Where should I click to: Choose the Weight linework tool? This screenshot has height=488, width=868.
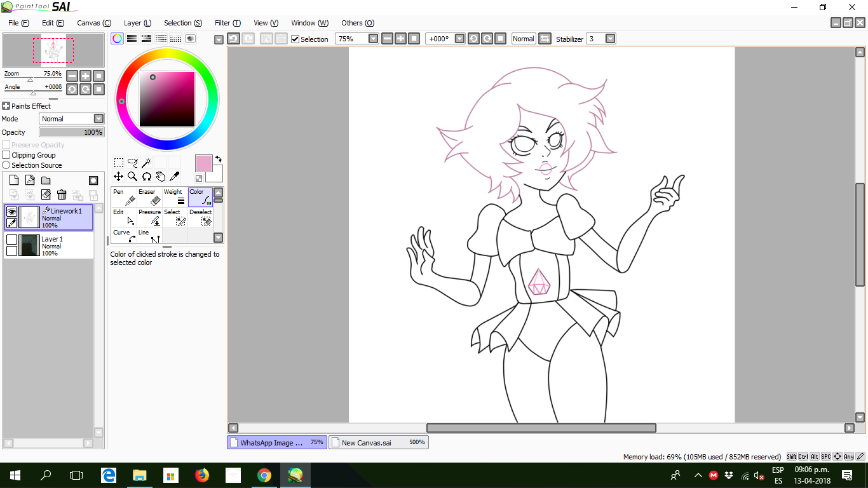tap(175, 197)
